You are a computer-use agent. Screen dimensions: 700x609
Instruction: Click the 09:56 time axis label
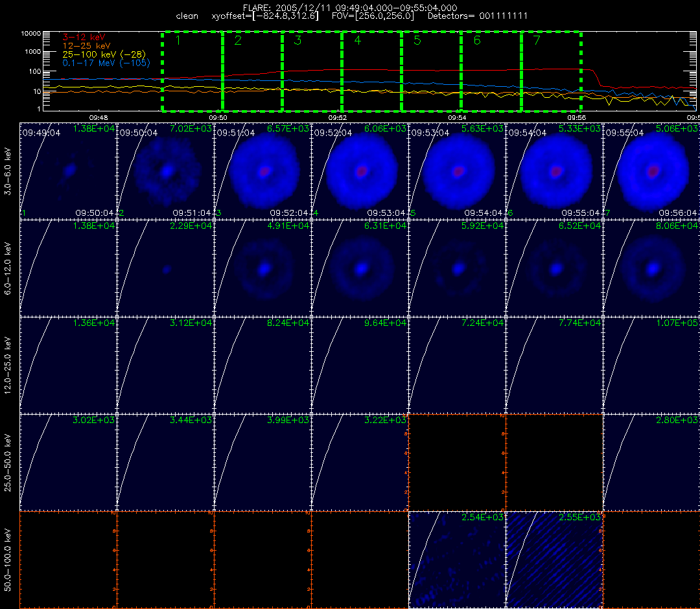pyautogui.click(x=577, y=118)
